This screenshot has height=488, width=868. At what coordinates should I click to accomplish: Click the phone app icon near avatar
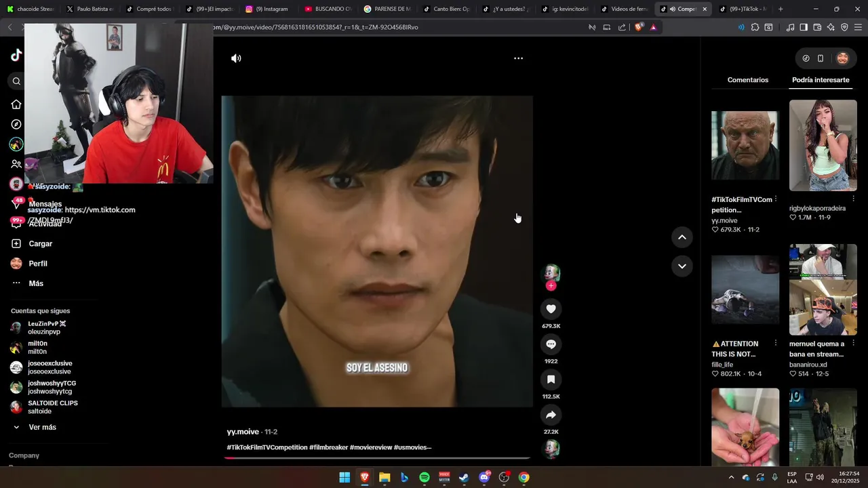point(821,58)
